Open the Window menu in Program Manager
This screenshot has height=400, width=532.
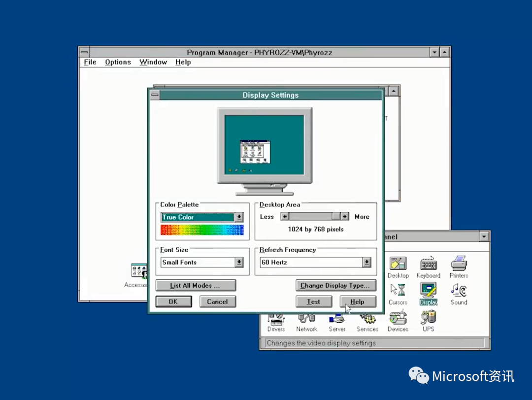(153, 62)
